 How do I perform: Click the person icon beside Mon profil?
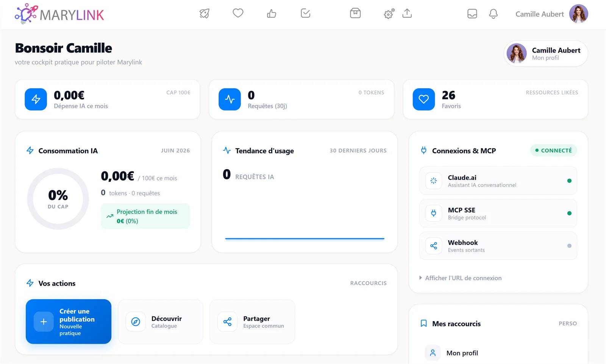point(433,353)
